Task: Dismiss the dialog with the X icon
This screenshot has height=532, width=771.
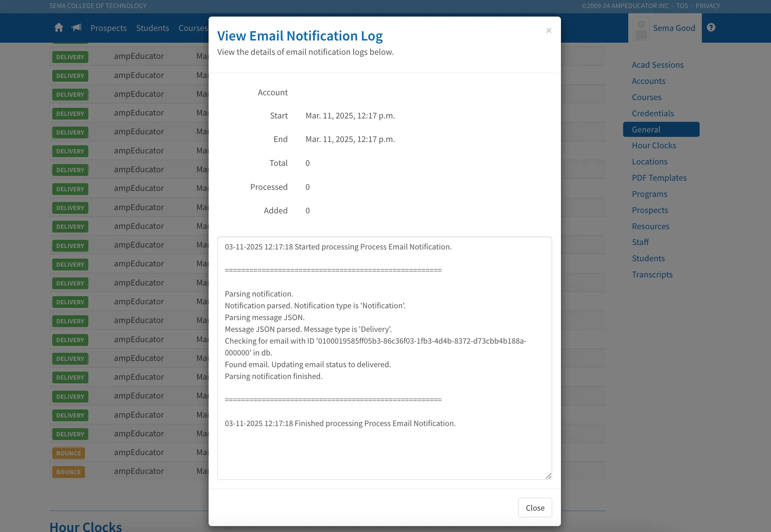Action: pos(548,31)
